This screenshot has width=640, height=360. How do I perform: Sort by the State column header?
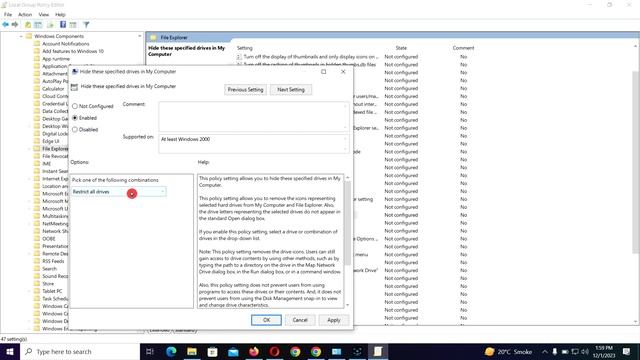pyautogui.click(x=401, y=48)
